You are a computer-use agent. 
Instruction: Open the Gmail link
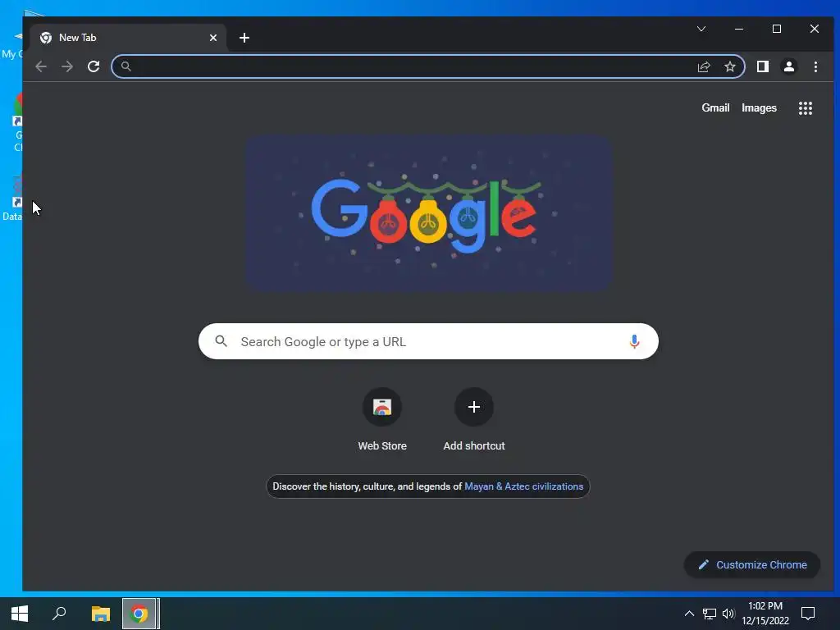715,107
